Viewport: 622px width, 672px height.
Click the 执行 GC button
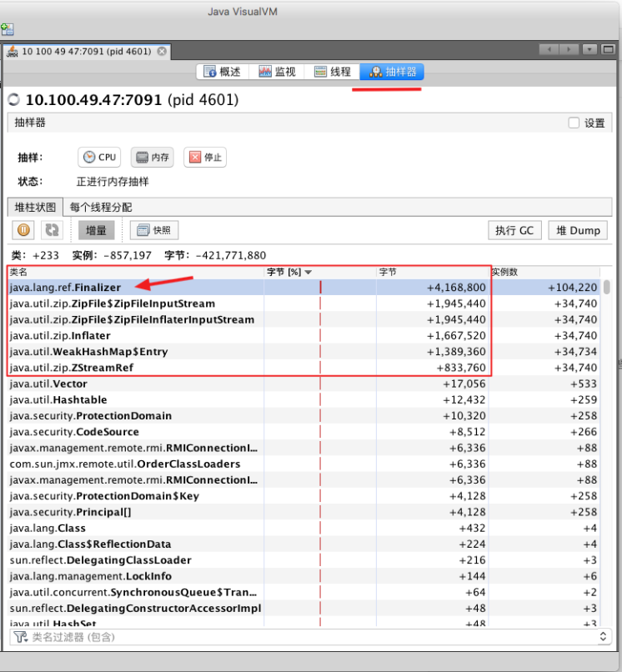(x=514, y=231)
